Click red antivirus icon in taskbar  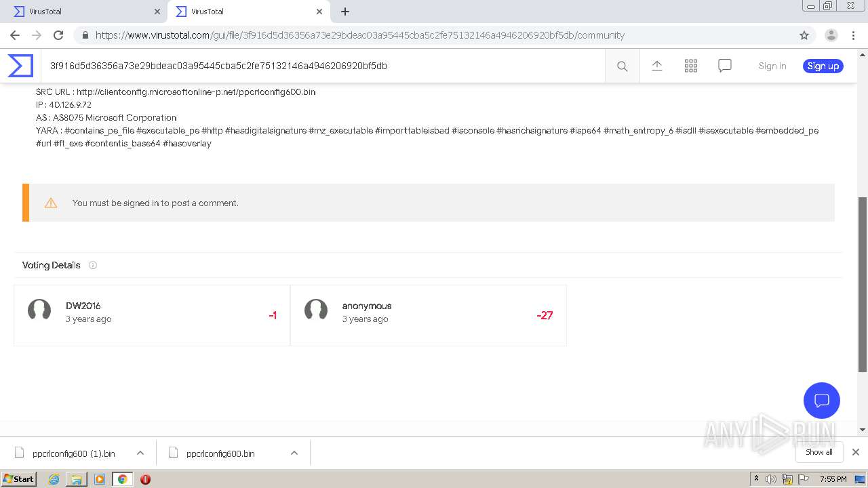(x=145, y=479)
